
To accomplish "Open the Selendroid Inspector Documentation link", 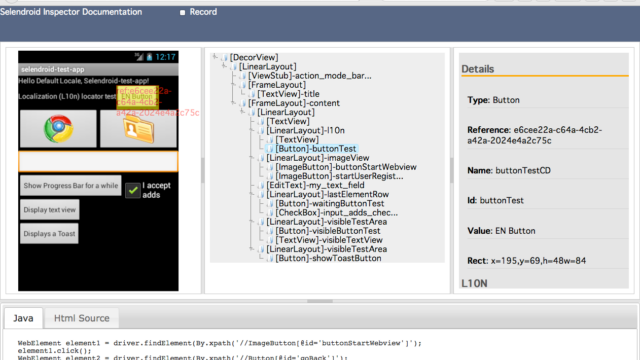I will point(71,12).
